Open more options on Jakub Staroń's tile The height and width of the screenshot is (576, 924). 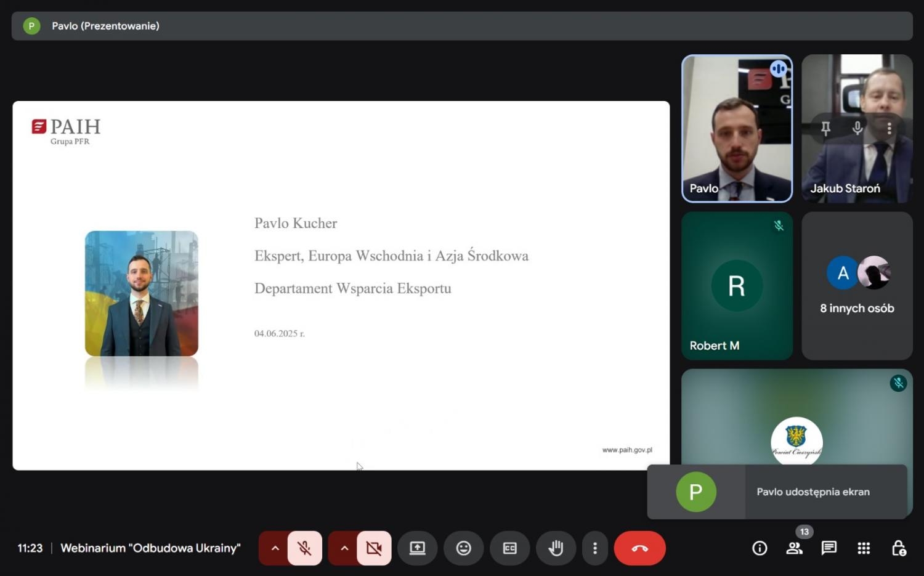[x=889, y=128]
